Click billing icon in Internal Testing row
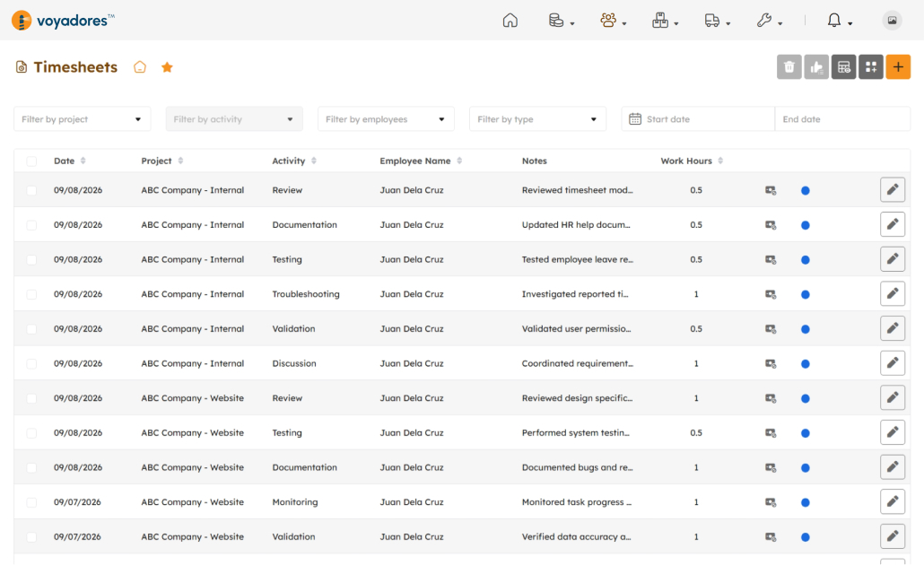 click(x=771, y=260)
